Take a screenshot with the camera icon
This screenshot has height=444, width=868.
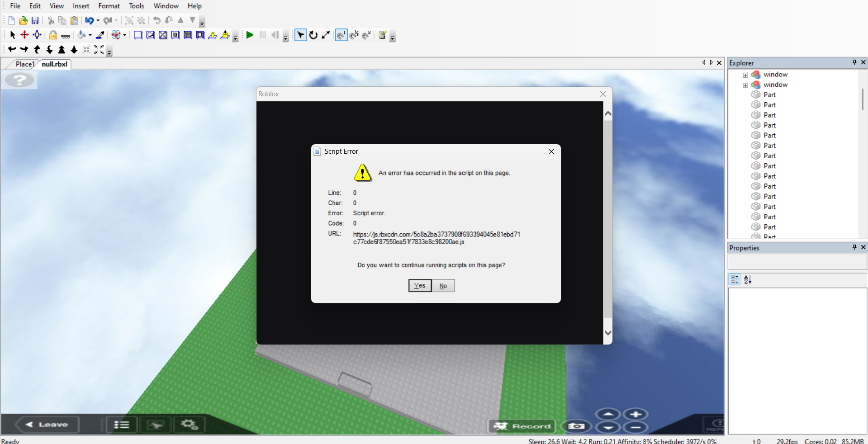(576, 426)
